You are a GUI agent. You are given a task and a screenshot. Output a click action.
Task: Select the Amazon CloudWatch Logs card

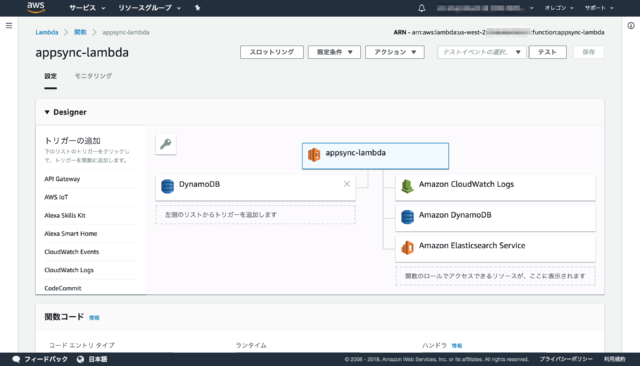tap(495, 187)
